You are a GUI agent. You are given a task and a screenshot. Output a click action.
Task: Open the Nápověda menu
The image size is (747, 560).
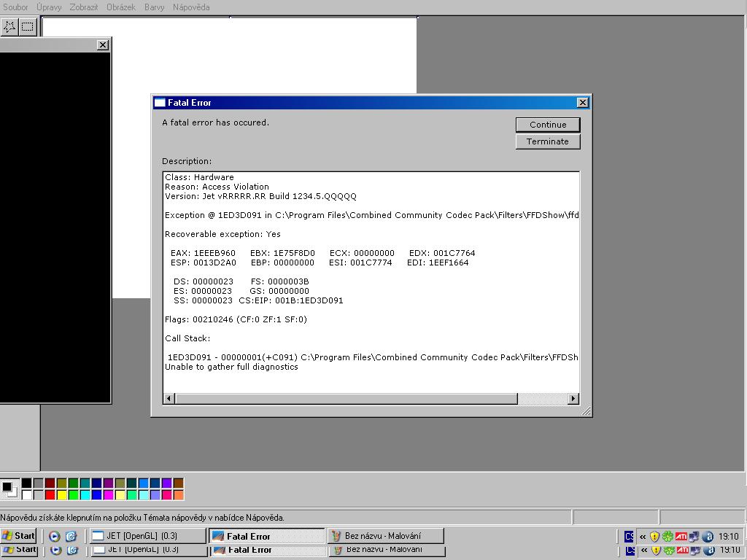(191, 7)
